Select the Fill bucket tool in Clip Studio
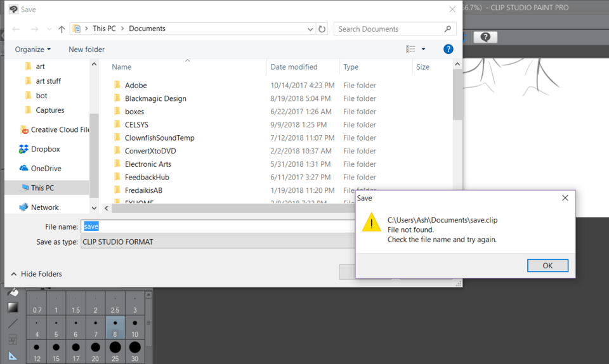 click(x=13, y=292)
